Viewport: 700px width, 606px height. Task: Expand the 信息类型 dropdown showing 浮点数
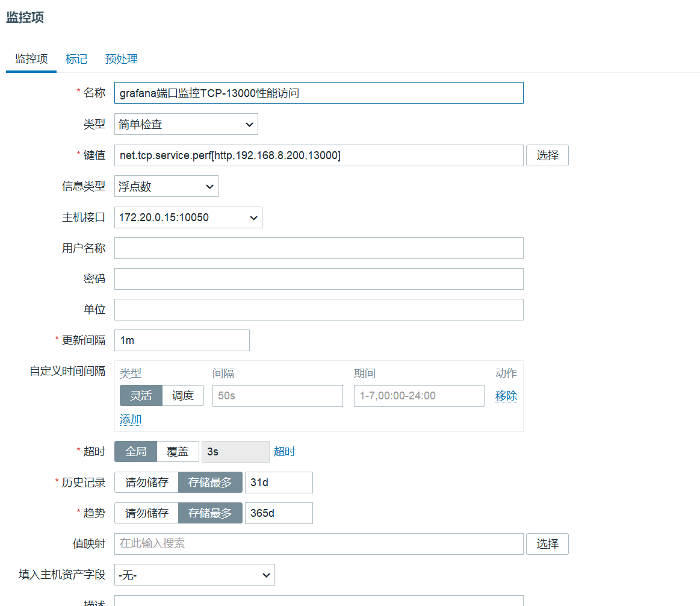pos(166,187)
